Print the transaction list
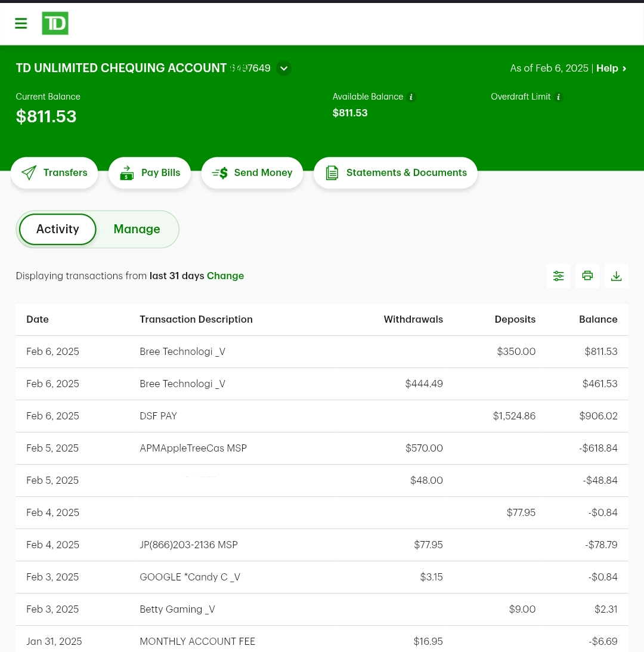 coord(587,276)
